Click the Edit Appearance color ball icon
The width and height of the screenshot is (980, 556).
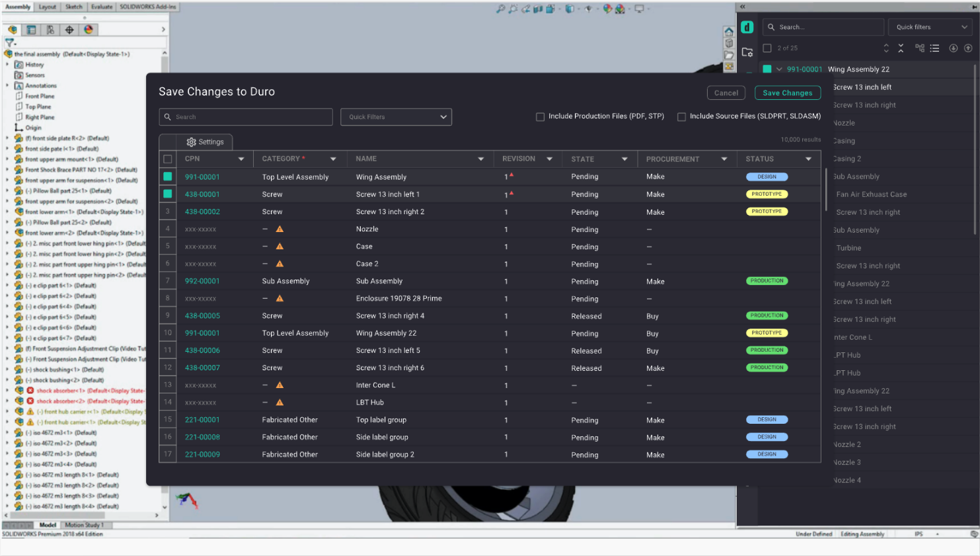pyautogui.click(x=607, y=9)
